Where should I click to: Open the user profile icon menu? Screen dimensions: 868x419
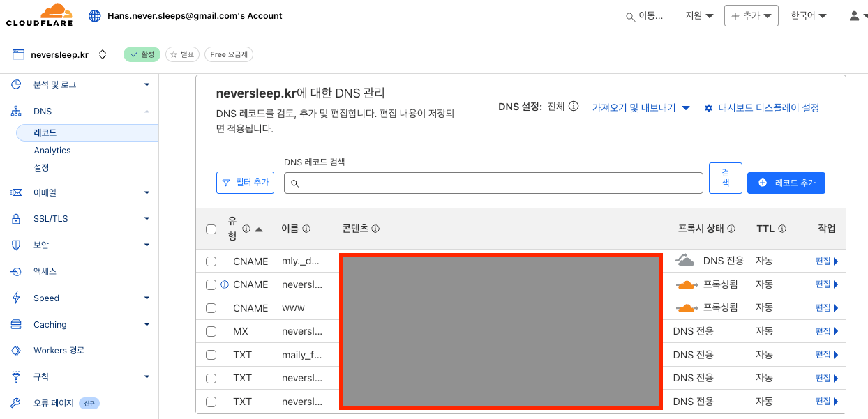[x=854, y=15]
